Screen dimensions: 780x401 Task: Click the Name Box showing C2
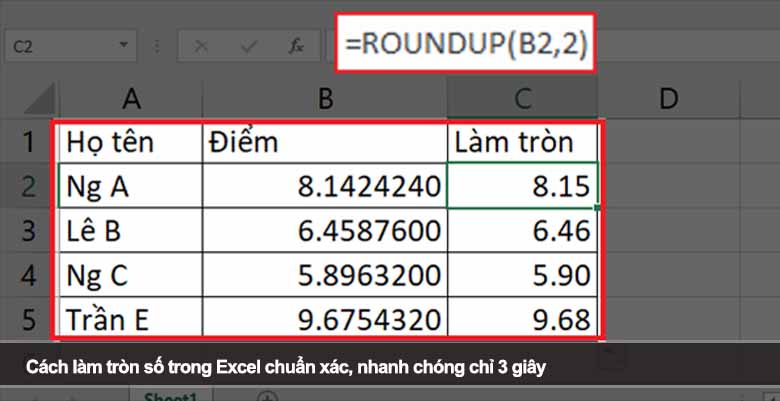[x=60, y=46]
